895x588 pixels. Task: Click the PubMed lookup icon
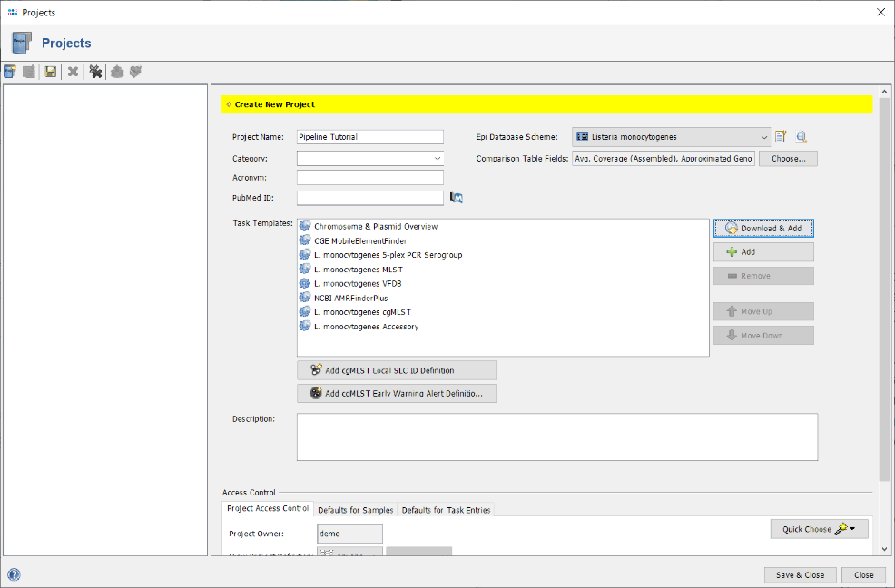point(457,198)
